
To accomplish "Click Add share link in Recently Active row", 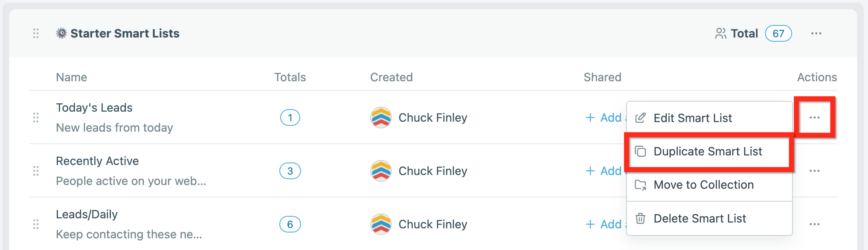I will coord(603,171).
